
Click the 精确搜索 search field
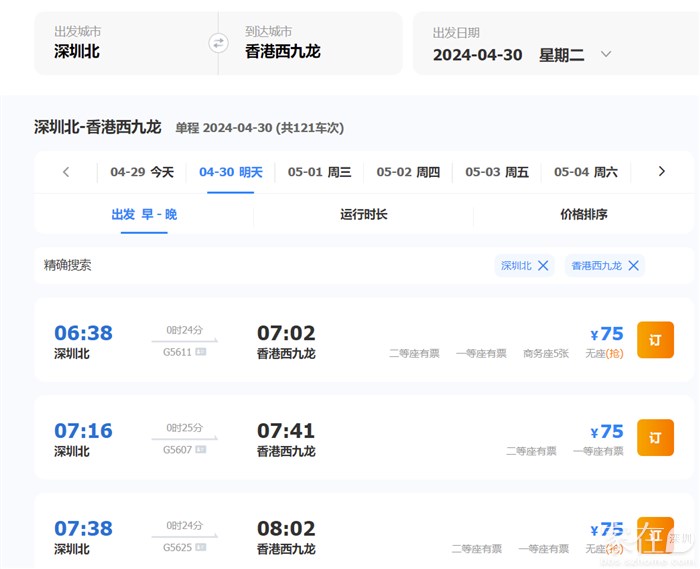click(x=260, y=265)
